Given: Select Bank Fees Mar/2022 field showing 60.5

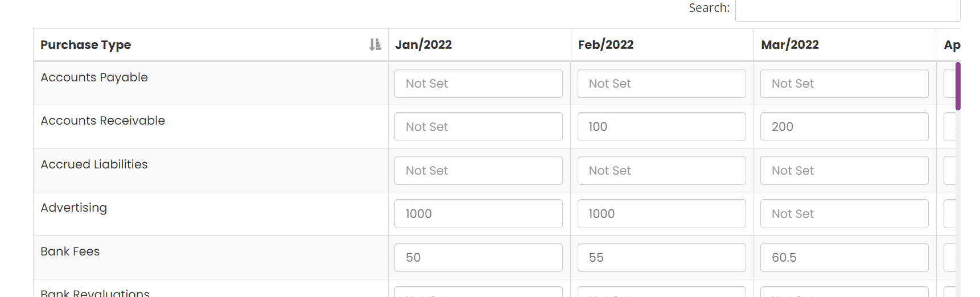Looking at the screenshot, I should 845,257.
